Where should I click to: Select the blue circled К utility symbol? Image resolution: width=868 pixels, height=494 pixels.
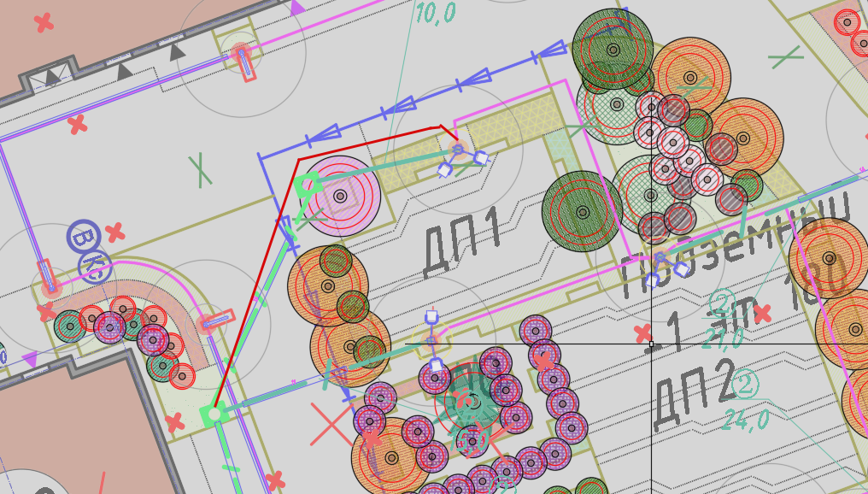[95, 268]
